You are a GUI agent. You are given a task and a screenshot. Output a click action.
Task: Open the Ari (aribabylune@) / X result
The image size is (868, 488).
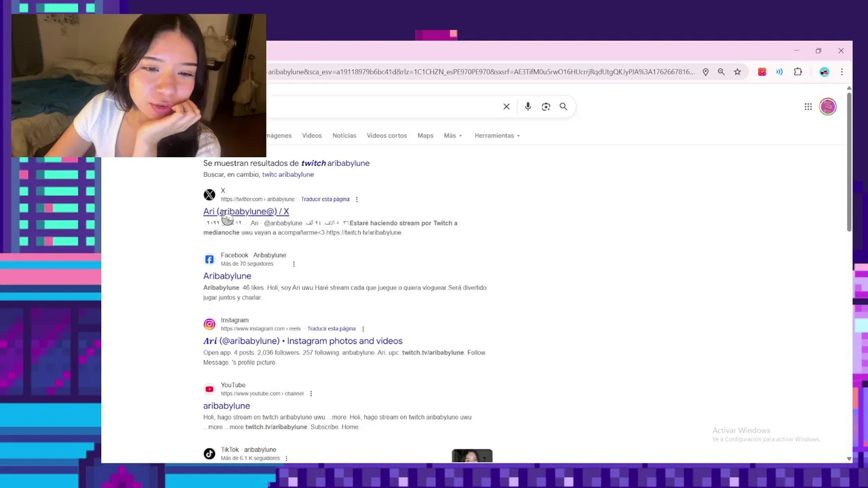click(246, 211)
